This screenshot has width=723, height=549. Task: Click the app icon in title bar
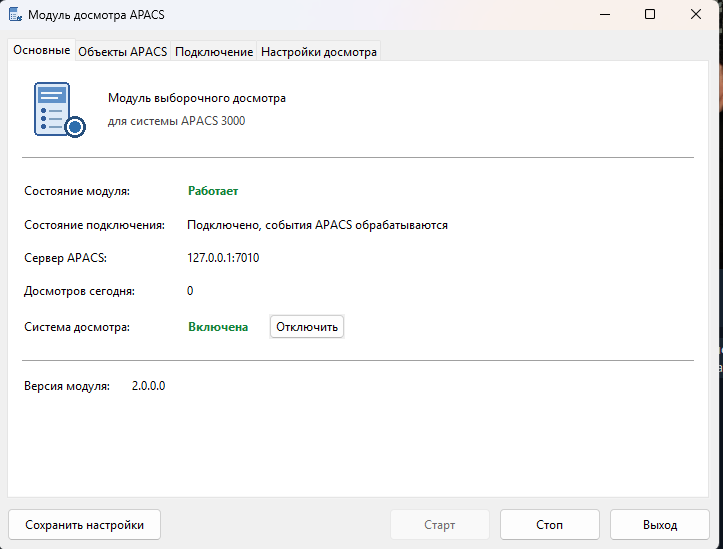[x=15, y=14]
